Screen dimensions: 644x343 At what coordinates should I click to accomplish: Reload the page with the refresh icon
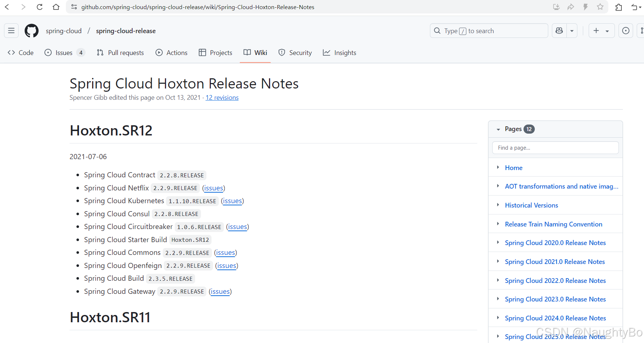pos(40,7)
